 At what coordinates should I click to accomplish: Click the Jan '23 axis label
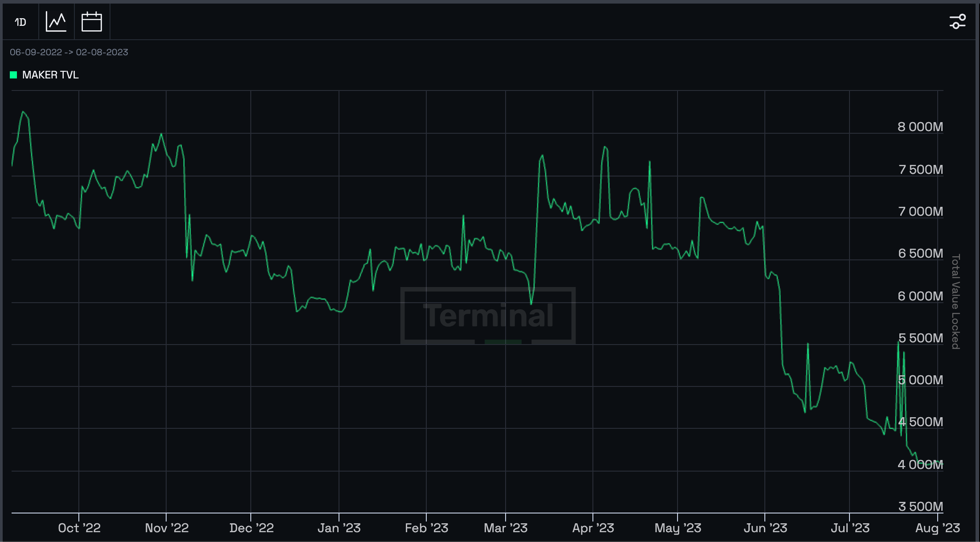pos(339,528)
